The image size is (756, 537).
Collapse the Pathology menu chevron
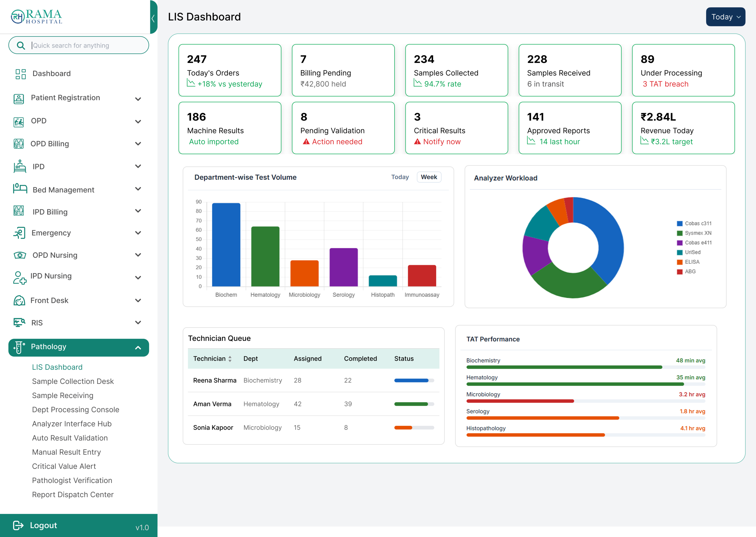[x=138, y=348]
